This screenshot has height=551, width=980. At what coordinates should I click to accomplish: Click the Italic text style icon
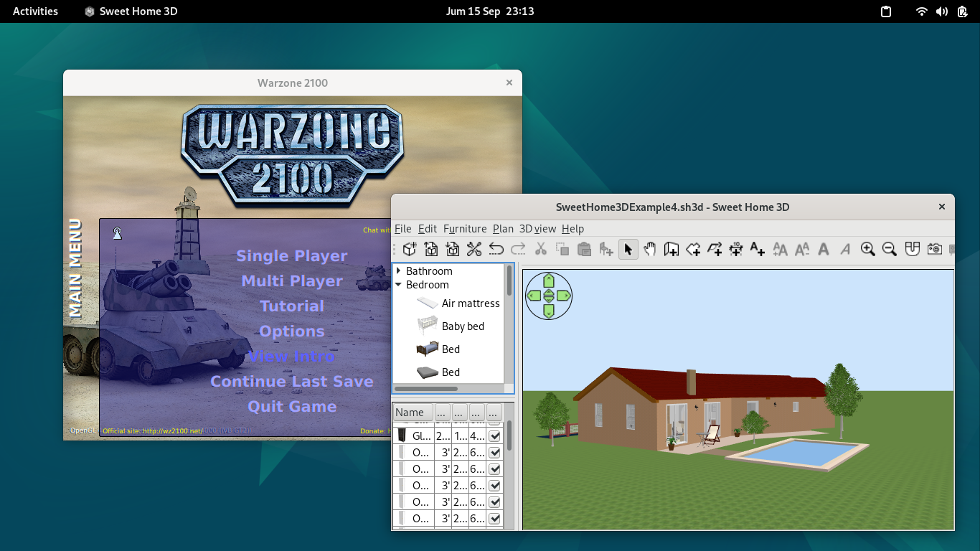[x=845, y=249]
